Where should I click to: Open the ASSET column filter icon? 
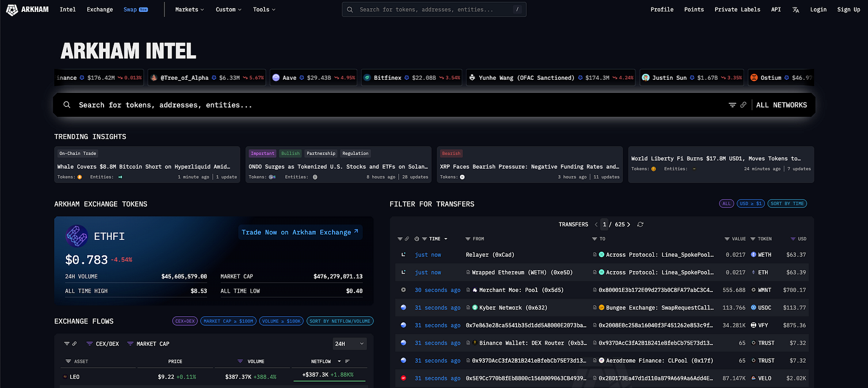click(68, 361)
